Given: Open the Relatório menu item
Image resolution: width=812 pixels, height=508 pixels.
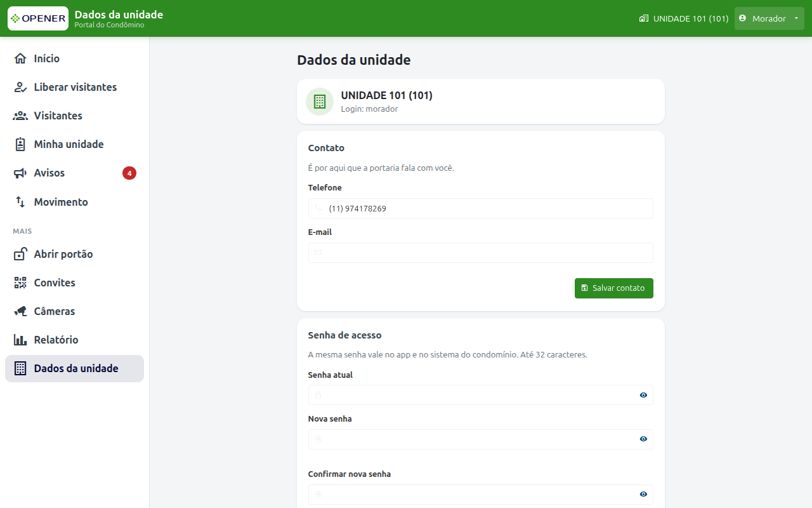Looking at the screenshot, I should [75, 340].
